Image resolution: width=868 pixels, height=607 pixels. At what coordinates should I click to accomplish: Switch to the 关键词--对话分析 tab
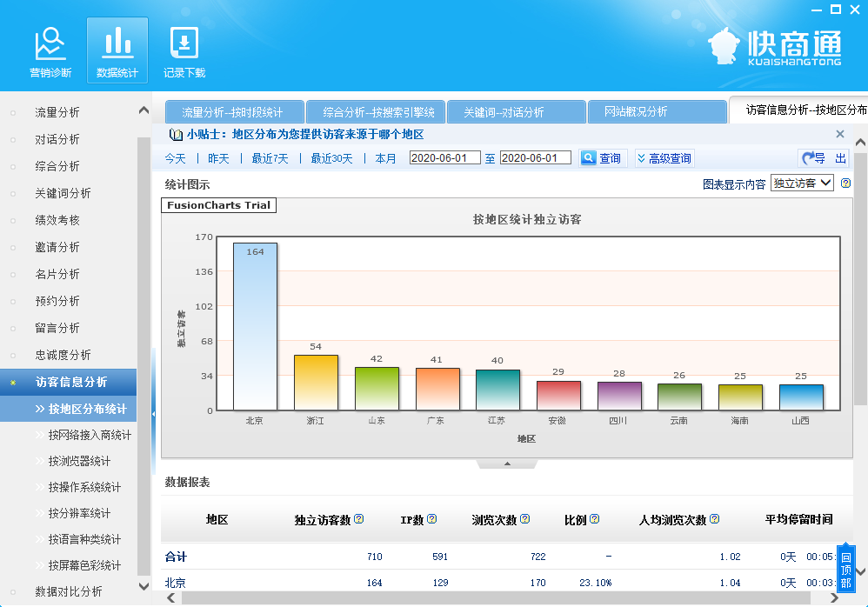point(515,112)
